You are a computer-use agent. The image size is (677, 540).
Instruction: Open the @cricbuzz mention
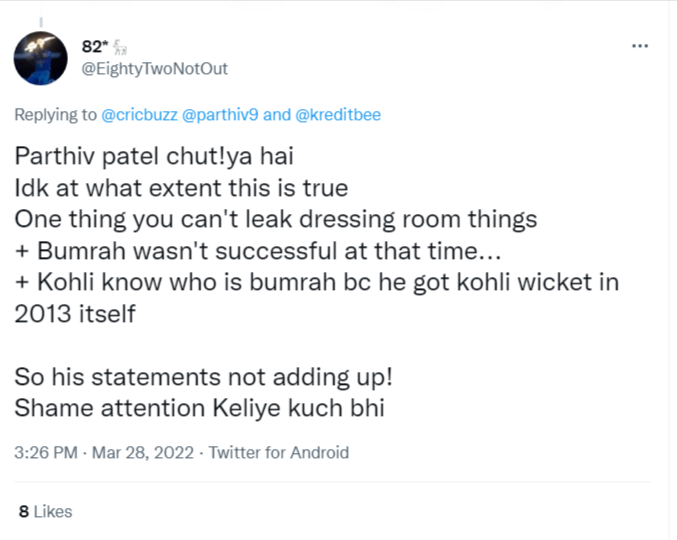(x=141, y=115)
